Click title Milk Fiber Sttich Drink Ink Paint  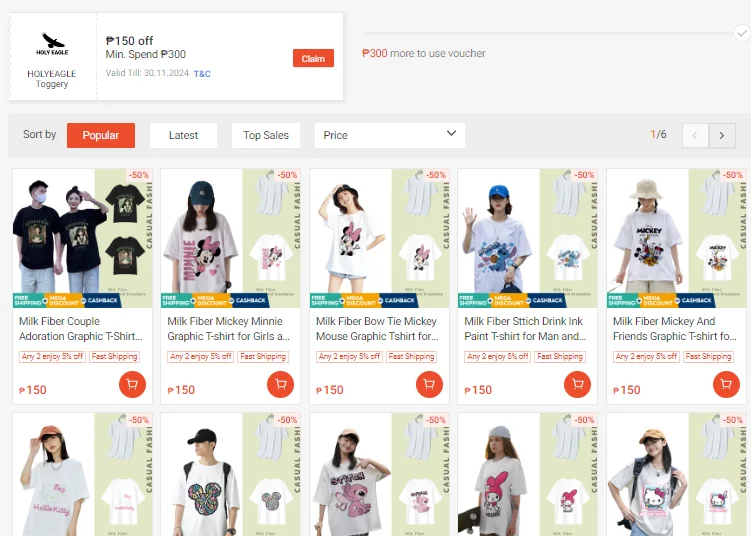[x=525, y=329]
